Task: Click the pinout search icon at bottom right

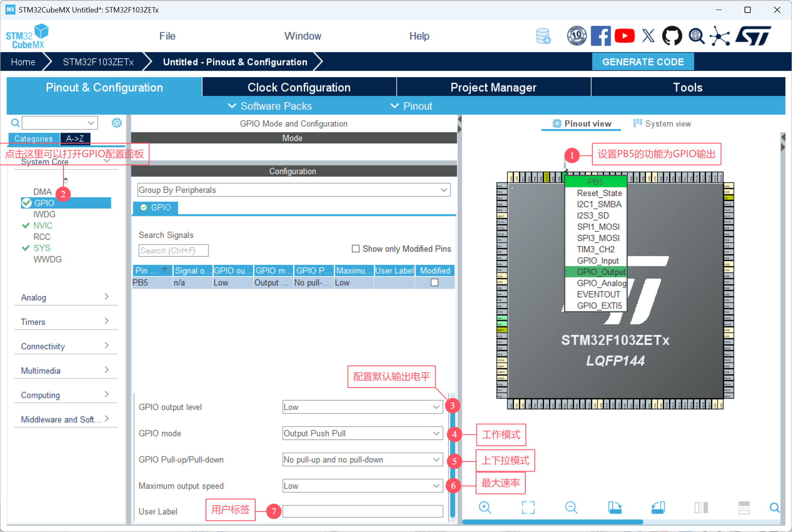Action: point(774,507)
